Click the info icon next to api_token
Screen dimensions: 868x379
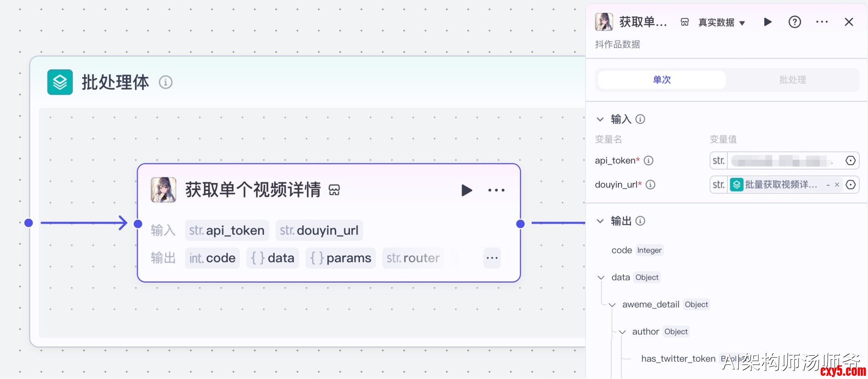pyautogui.click(x=649, y=161)
